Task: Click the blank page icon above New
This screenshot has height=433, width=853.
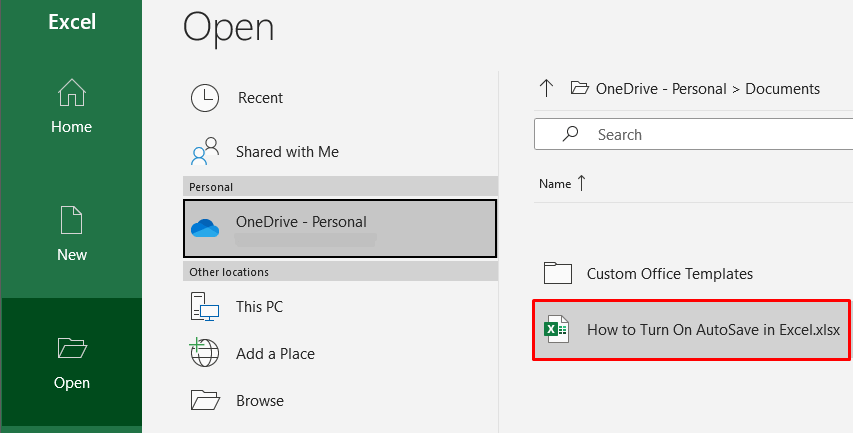Action: 72,220
